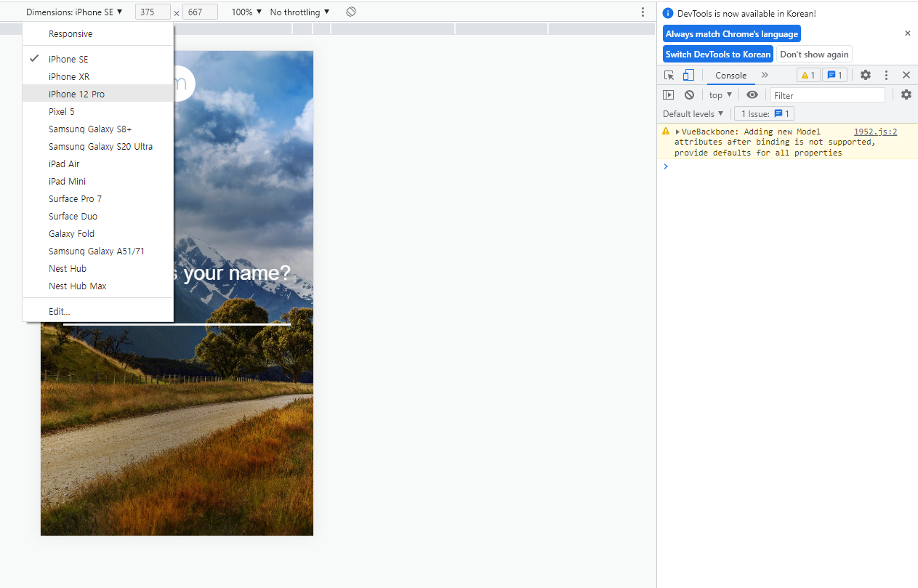Click the name input underline on page
Screen dimensions: 918x588
177,324
